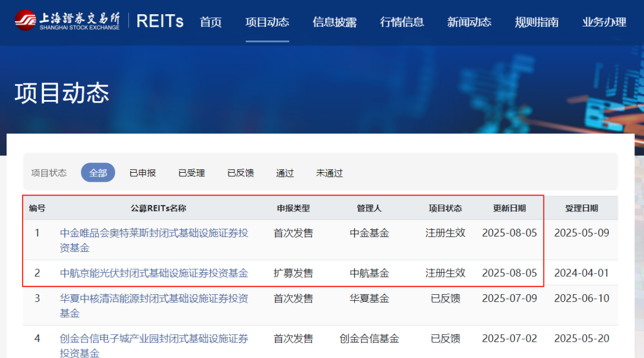Select the 新闻动态 navigation item
The width and height of the screenshot is (644, 358).
[x=469, y=21]
